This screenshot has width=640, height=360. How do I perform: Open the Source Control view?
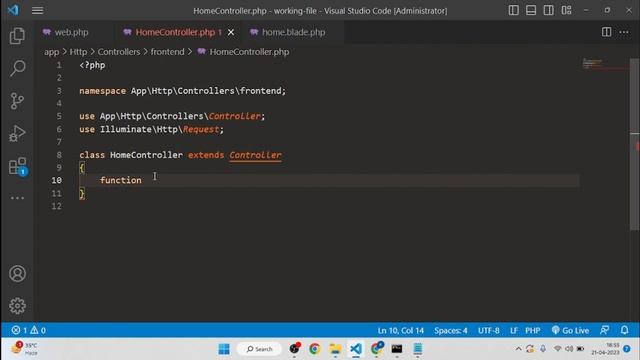tap(17, 101)
